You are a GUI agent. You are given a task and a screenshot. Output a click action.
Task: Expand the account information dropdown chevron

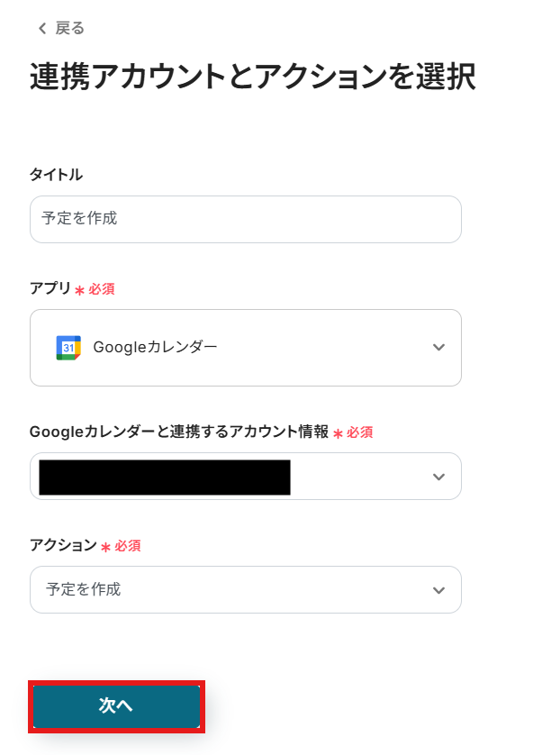[x=438, y=477]
